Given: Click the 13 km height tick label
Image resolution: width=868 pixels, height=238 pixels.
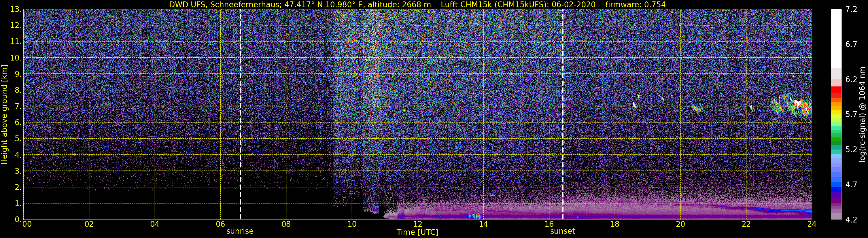Looking at the screenshot, I should tap(16, 10).
